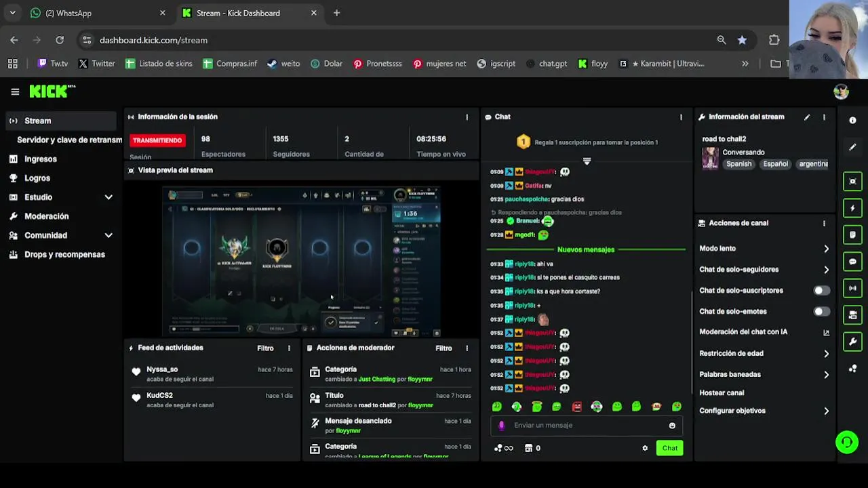Screen dimensions: 868x488
Task: Expand the Comunidad sidebar section
Action: [108, 235]
